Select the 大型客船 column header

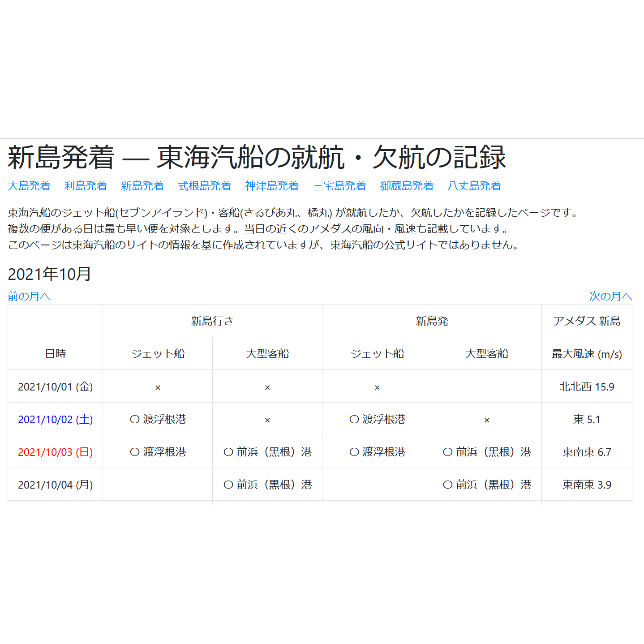click(x=267, y=353)
